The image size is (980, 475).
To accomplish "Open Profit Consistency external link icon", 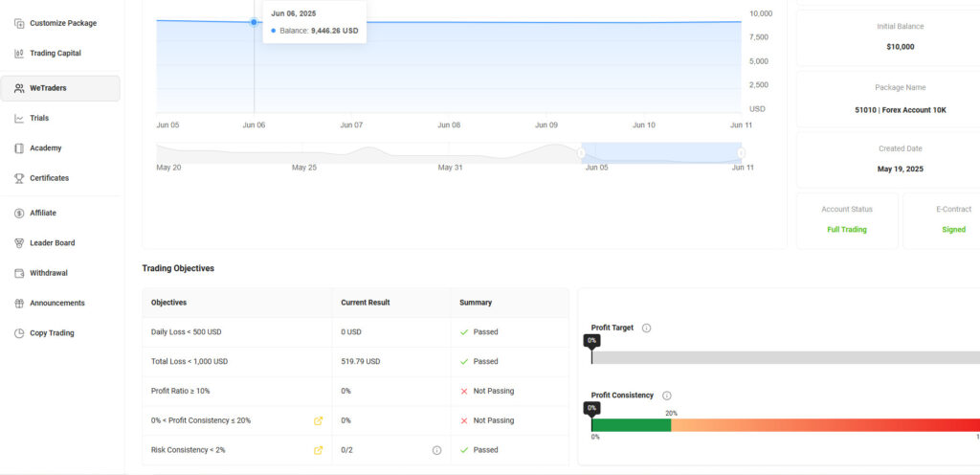I will (x=318, y=420).
